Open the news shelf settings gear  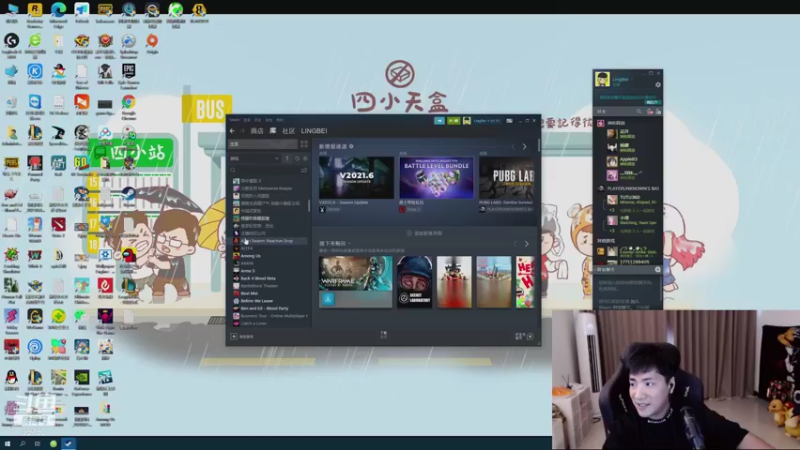[x=351, y=146]
